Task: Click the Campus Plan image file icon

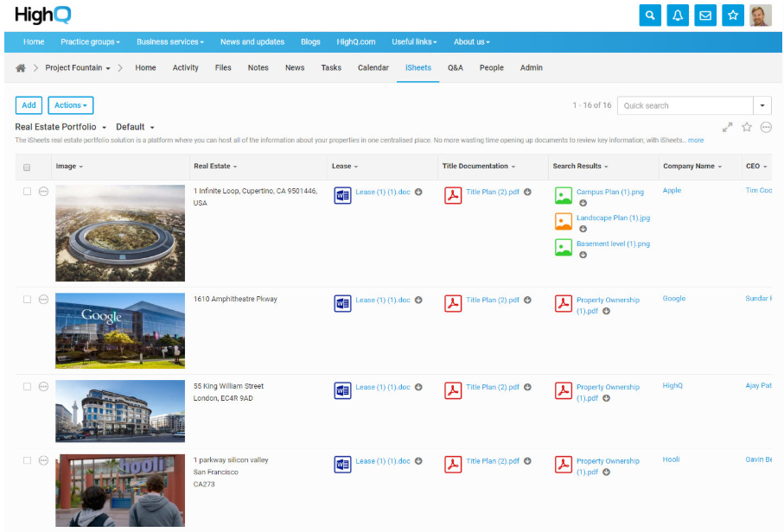Action: 564,195
